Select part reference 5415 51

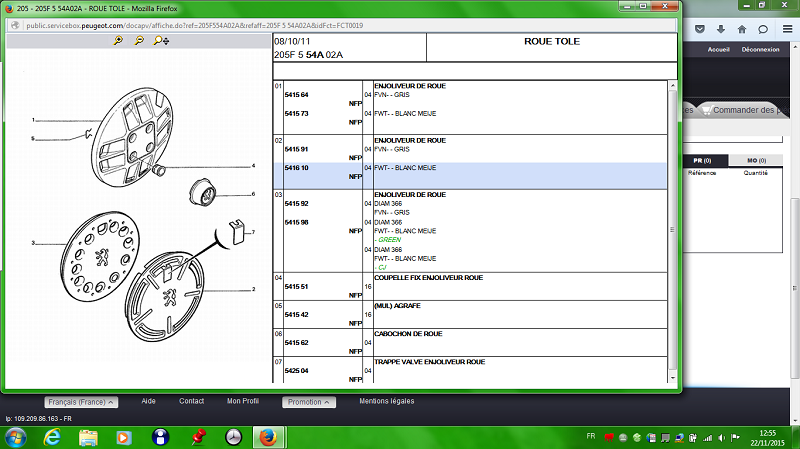click(296, 286)
